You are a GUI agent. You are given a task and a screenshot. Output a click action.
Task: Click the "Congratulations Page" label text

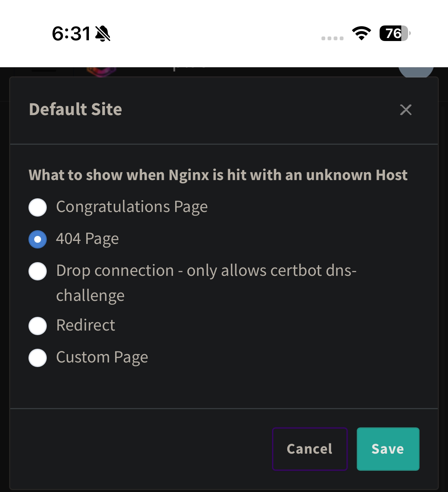point(132,207)
